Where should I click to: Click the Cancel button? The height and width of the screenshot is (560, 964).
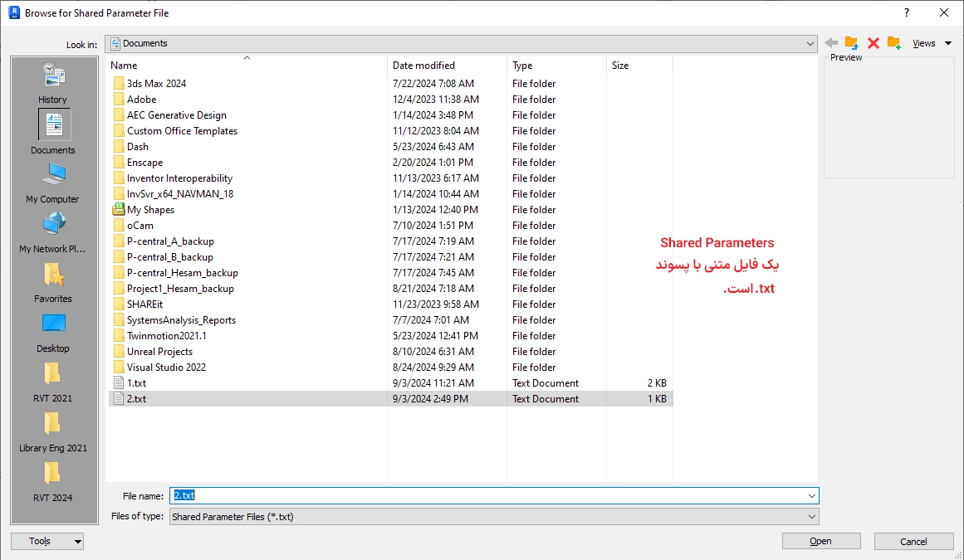pyautogui.click(x=913, y=541)
